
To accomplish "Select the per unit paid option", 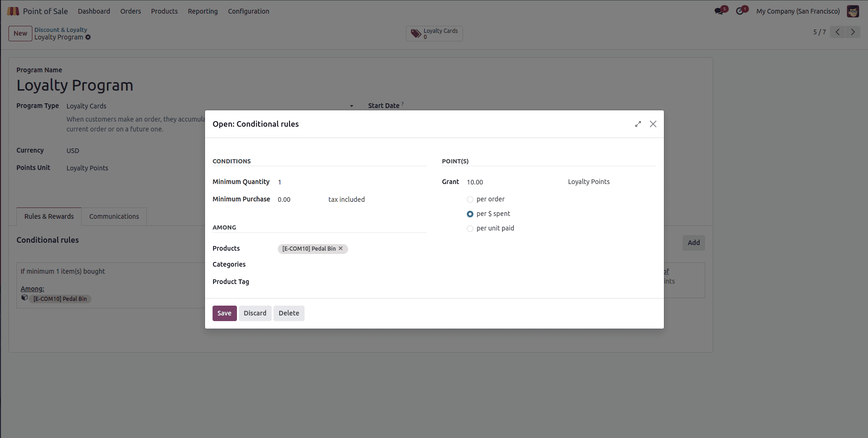I will tap(470, 229).
